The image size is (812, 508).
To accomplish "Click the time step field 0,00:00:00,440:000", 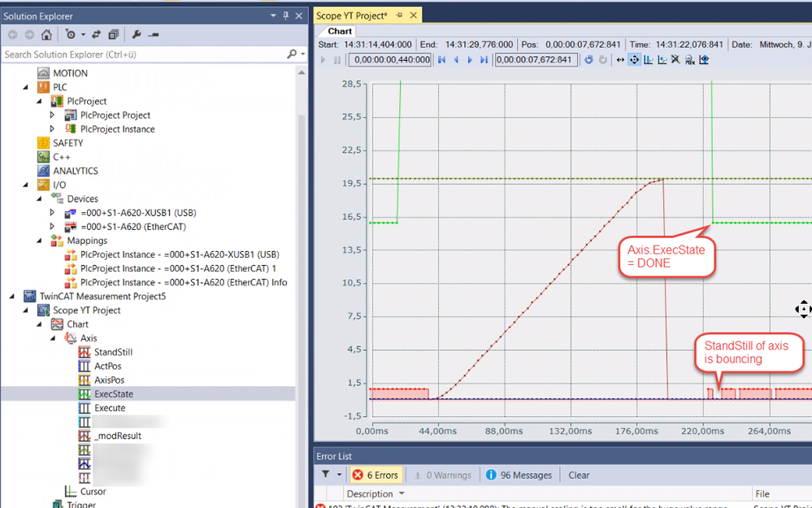I will point(390,60).
